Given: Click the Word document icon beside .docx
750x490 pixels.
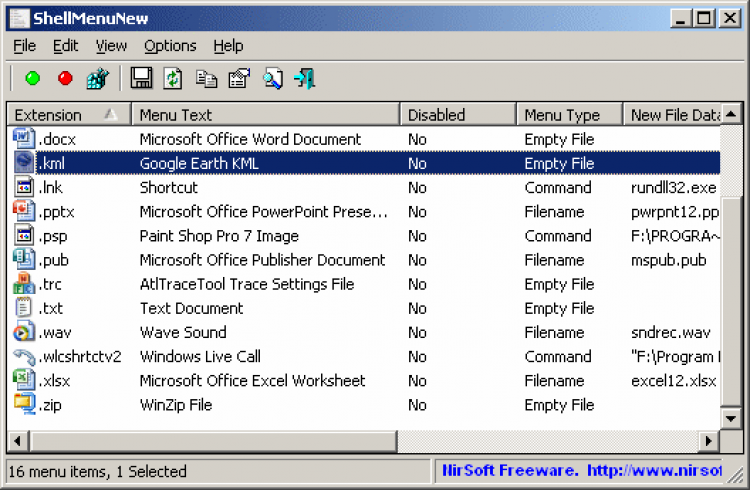Looking at the screenshot, I should [x=23, y=139].
